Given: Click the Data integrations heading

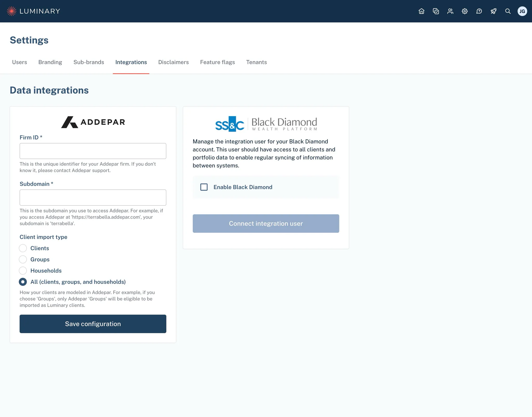Looking at the screenshot, I should 49,90.
